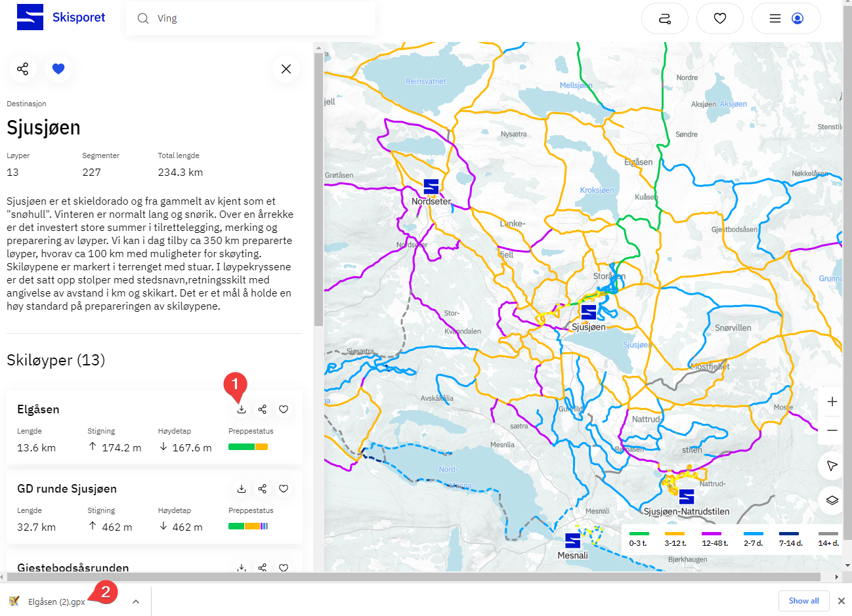Click the search field containing Ving
Screen dimensions: 852x616
click(x=251, y=18)
